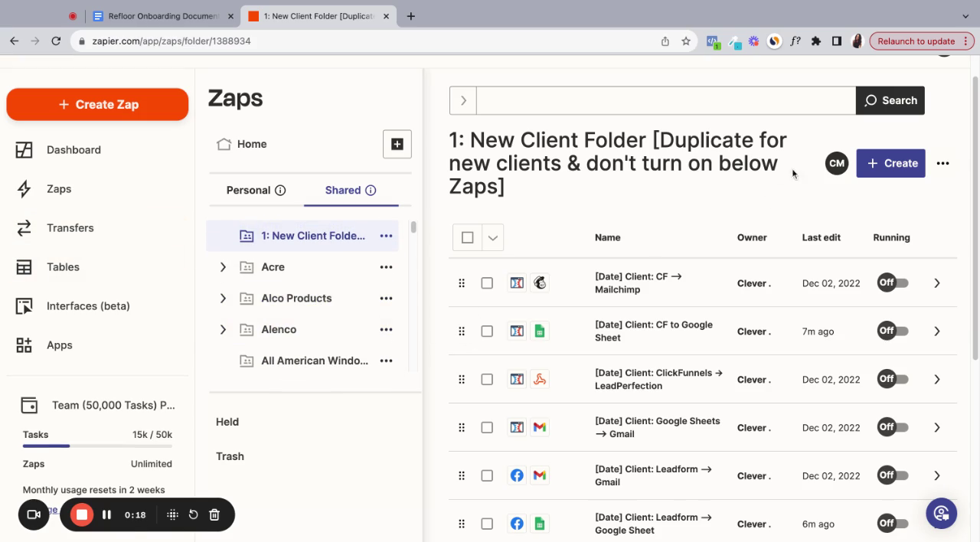
Task: Click the Tables grid icon
Action: tap(24, 267)
